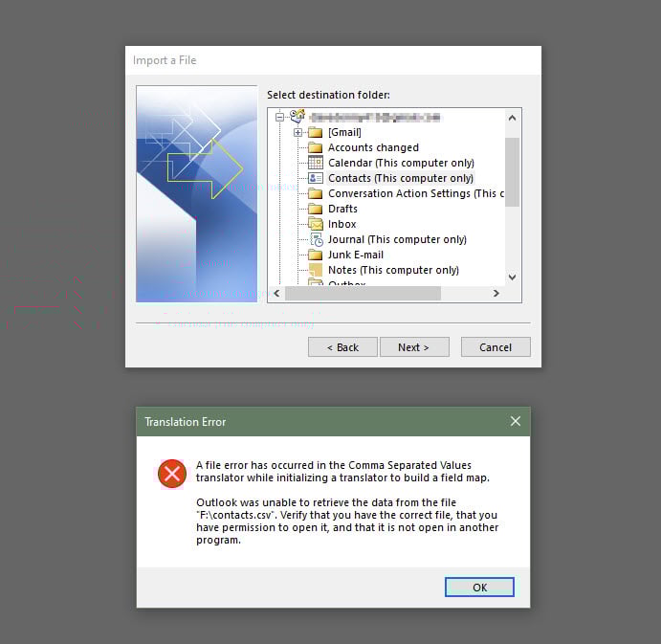The width and height of the screenshot is (661, 644).
Task: Click the red error icon in Translation Error
Action: 172,474
